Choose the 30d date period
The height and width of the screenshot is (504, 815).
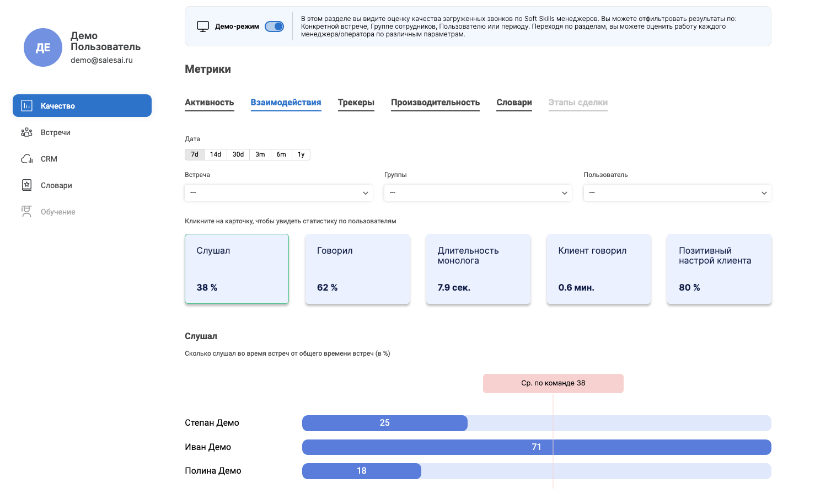238,154
